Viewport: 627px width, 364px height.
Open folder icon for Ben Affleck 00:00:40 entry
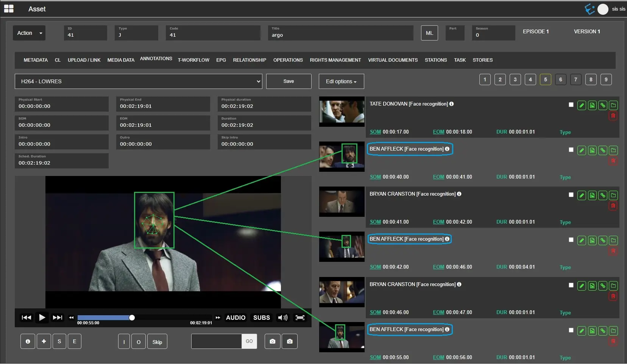tap(613, 151)
